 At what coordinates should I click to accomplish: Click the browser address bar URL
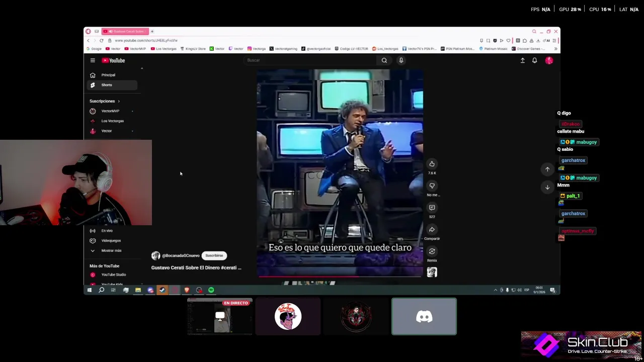click(x=146, y=40)
